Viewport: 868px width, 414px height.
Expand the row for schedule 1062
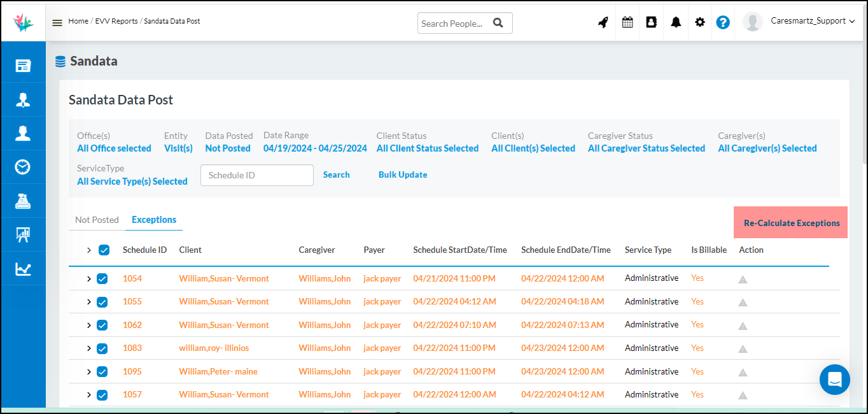point(88,325)
